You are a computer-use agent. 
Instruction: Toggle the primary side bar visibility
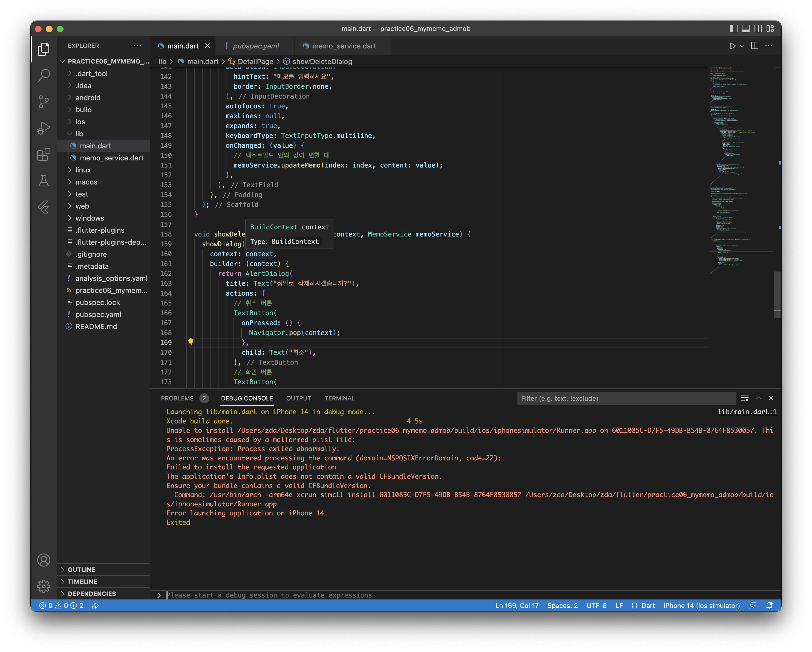733,29
